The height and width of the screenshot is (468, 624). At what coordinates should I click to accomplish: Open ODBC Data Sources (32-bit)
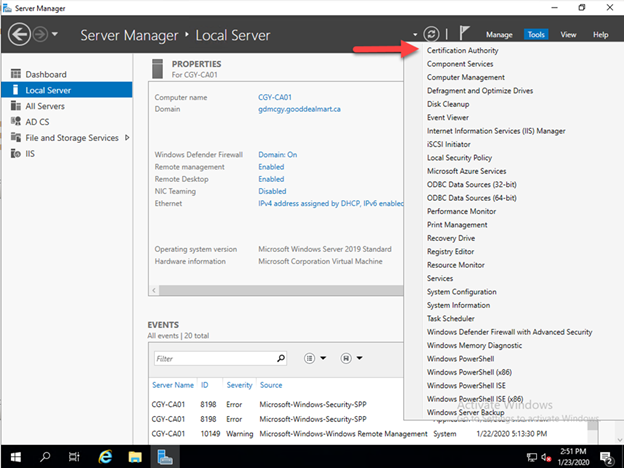click(472, 185)
